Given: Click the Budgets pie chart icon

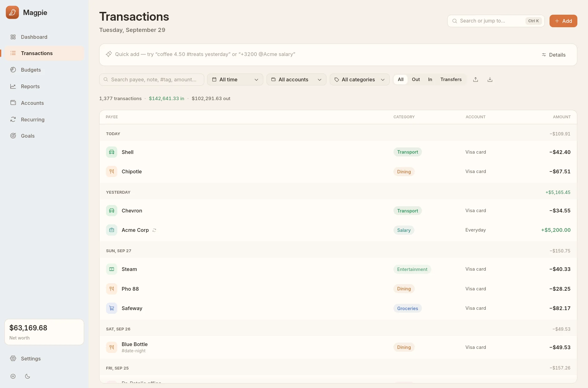Looking at the screenshot, I should pyautogui.click(x=13, y=70).
